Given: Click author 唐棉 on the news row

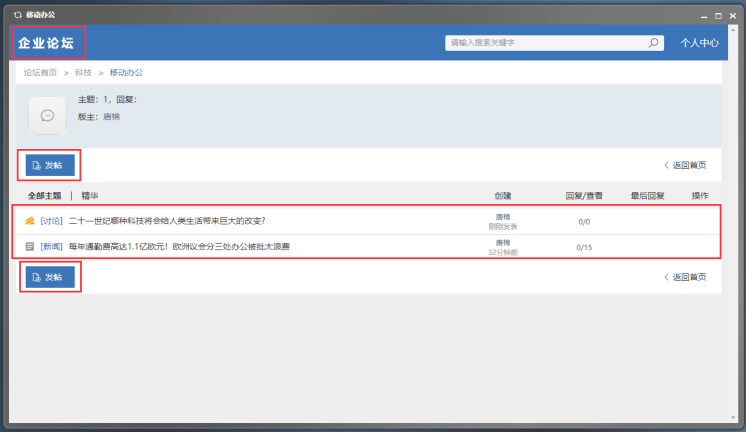Looking at the screenshot, I should click(503, 243).
